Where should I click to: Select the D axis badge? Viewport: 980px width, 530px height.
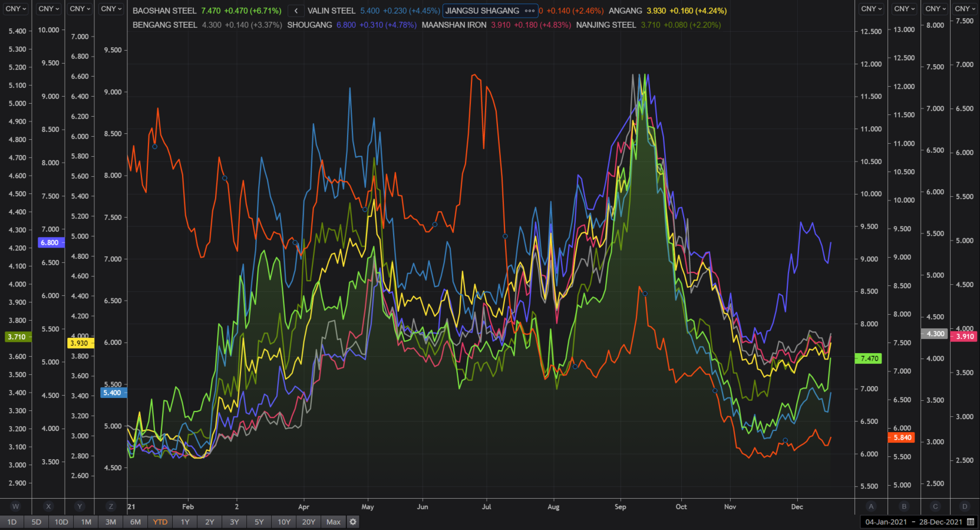[965, 506]
